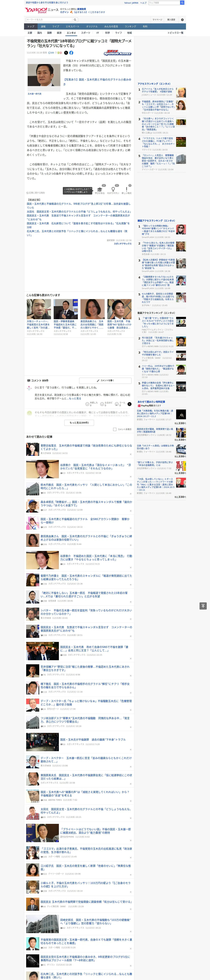Viewport: 210px width, 980px height.
Task: Open みんなの意見 tab
Action: [111, 27]
